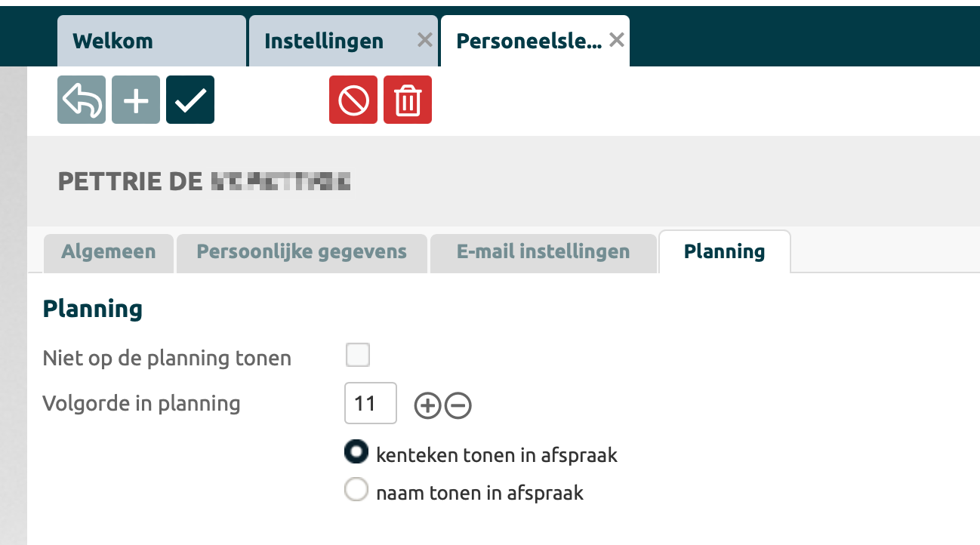
Task: Click the red block/cancel icon
Action: [x=353, y=100]
